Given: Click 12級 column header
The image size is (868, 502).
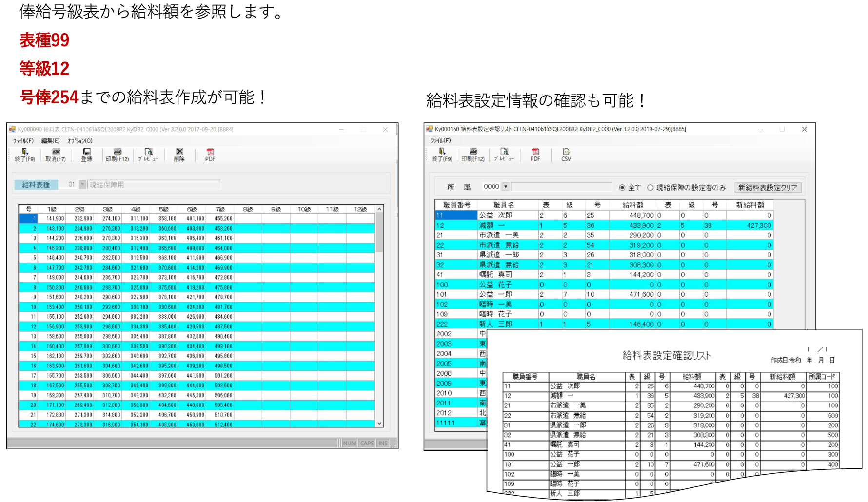Looking at the screenshot, I should pyautogui.click(x=360, y=209).
